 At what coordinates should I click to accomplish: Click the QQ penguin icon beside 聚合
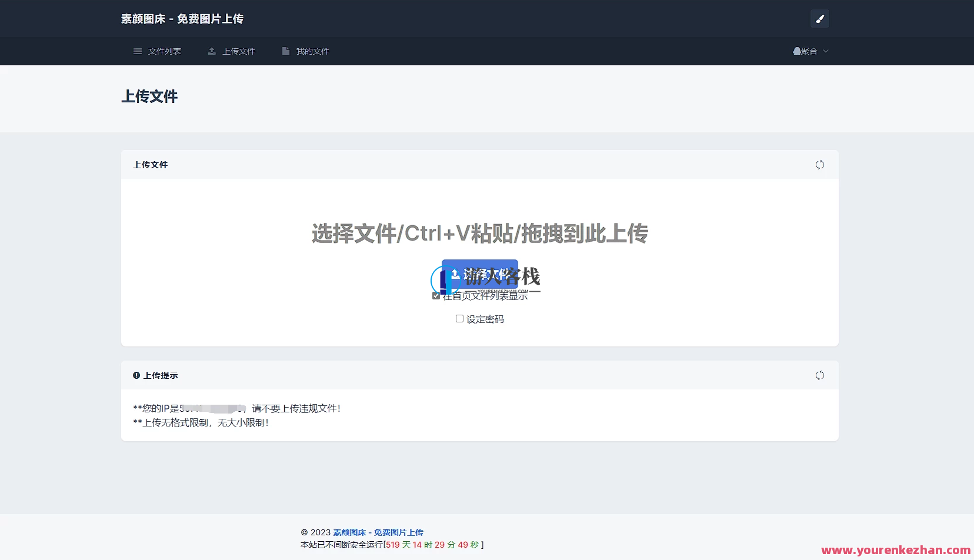[x=796, y=51]
